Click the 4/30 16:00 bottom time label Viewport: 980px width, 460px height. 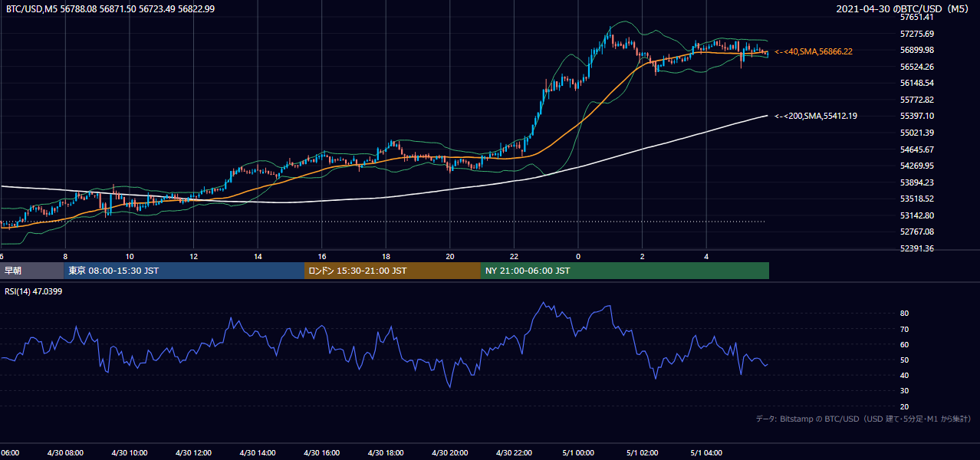(321, 452)
